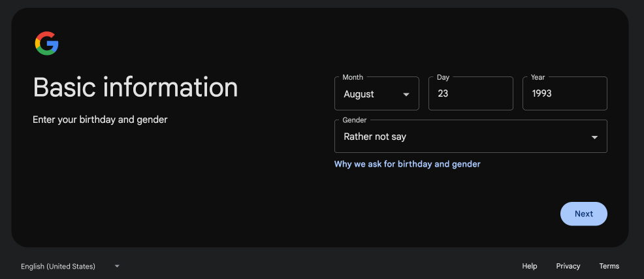Viewport: 644px width, 279px height.
Task: Click the Day field label
Action: (443, 77)
